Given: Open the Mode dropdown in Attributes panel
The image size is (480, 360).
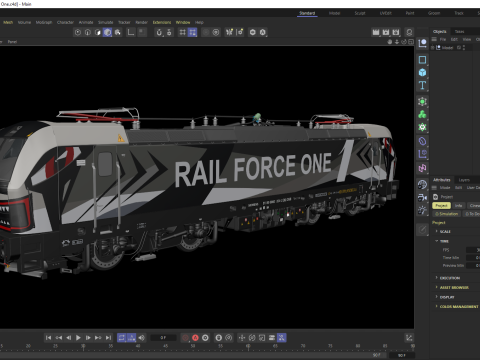Looking at the screenshot, I should [445, 188].
